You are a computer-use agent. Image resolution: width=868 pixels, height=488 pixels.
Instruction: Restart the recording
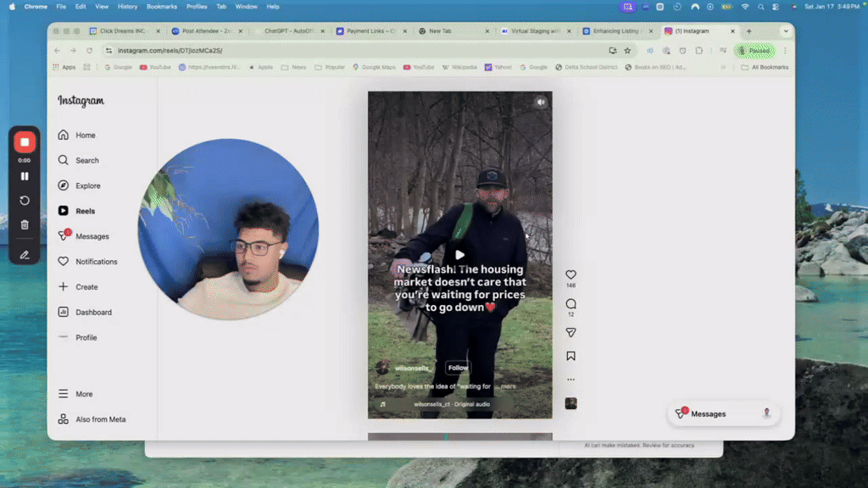click(x=25, y=200)
